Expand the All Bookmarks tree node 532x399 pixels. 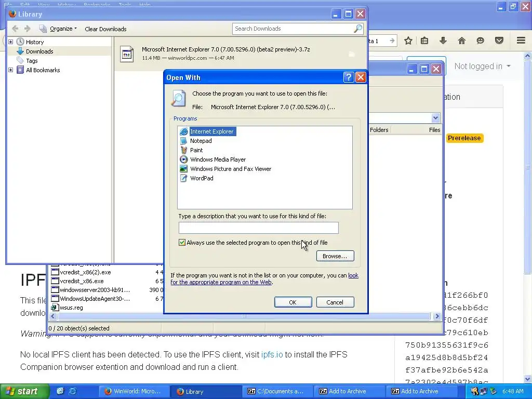pyautogui.click(x=10, y=70)
